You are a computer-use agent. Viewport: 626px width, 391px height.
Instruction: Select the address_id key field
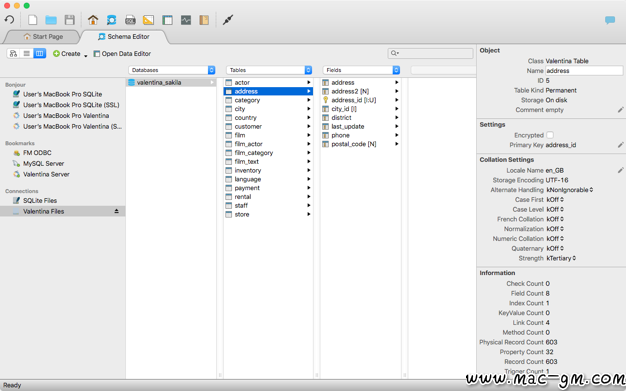click(x=361, y=100)
